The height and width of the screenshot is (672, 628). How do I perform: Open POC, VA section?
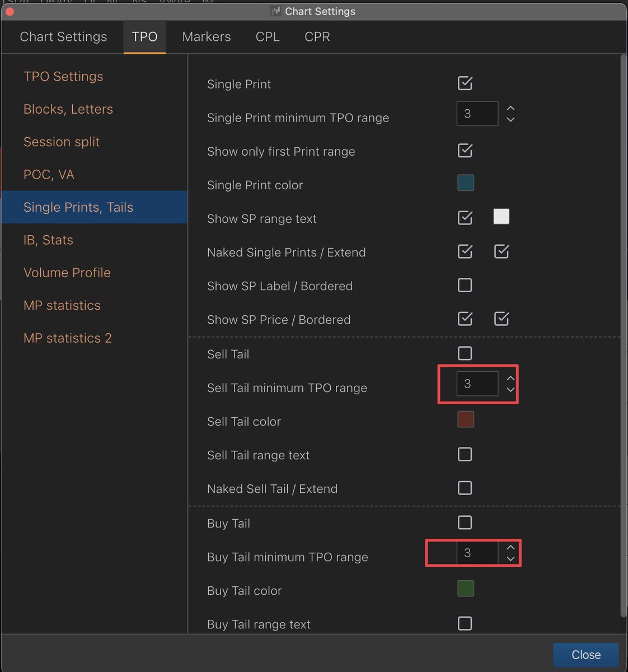coord(94,175)
